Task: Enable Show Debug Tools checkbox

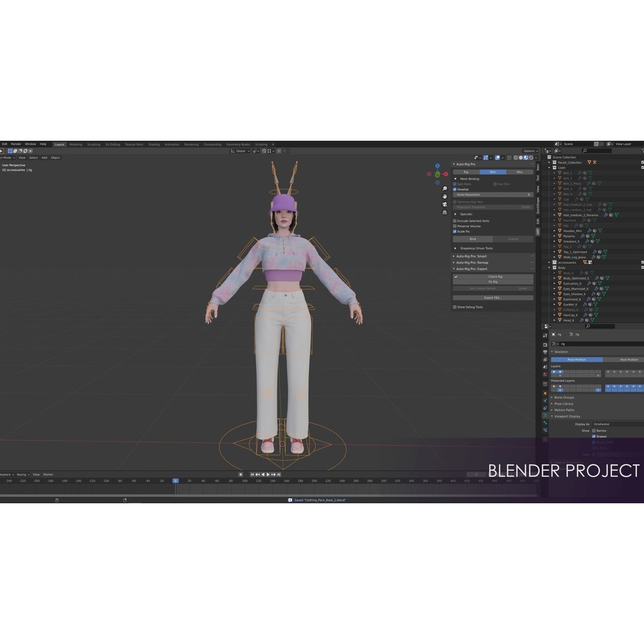Action: [x=454, y=307]
